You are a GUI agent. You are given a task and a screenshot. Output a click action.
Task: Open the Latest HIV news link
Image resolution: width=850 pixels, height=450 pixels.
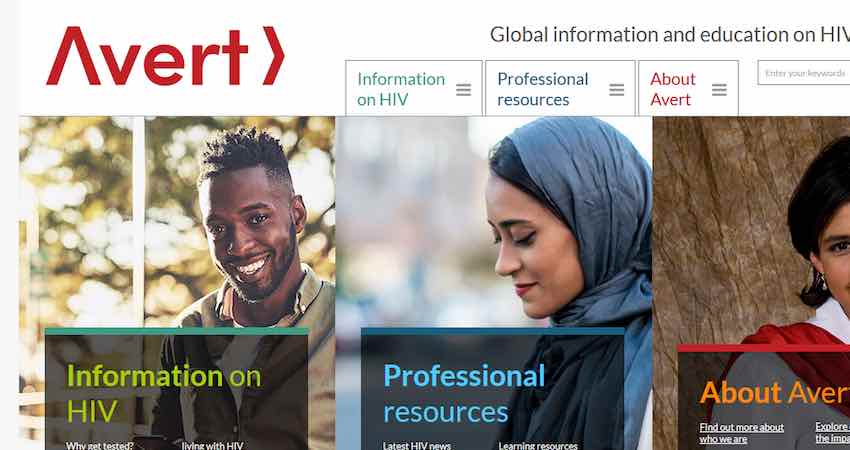click(x=416, y=446)
